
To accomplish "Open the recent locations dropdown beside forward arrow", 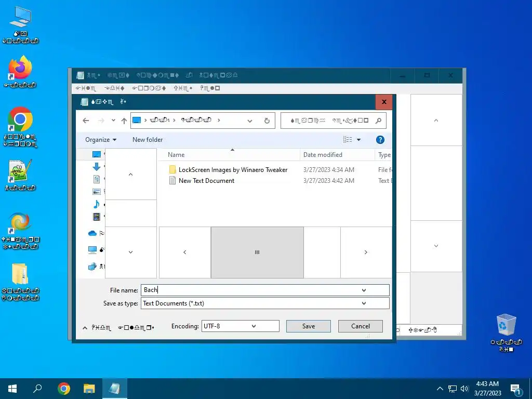I will [x=113, y=121].
